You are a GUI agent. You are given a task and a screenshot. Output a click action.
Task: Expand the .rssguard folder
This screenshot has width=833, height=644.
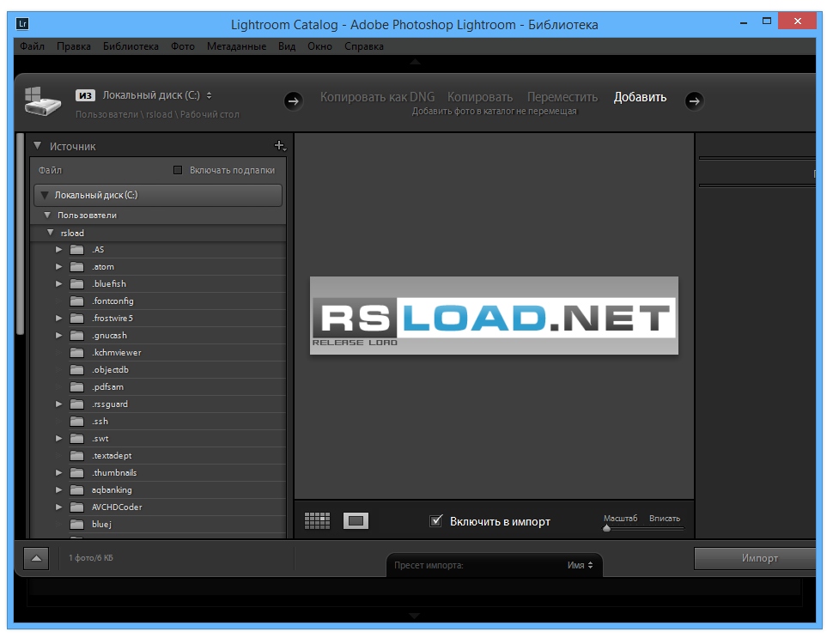pos(59,404)
